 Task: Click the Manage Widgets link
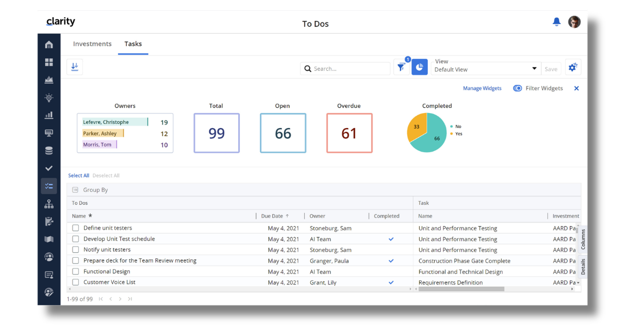[x=482, y=88]
